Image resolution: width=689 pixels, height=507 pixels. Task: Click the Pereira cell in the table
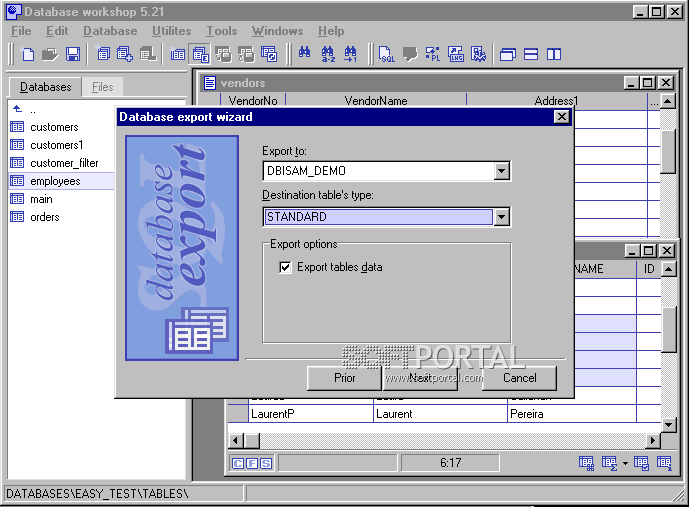click(572, 414)
